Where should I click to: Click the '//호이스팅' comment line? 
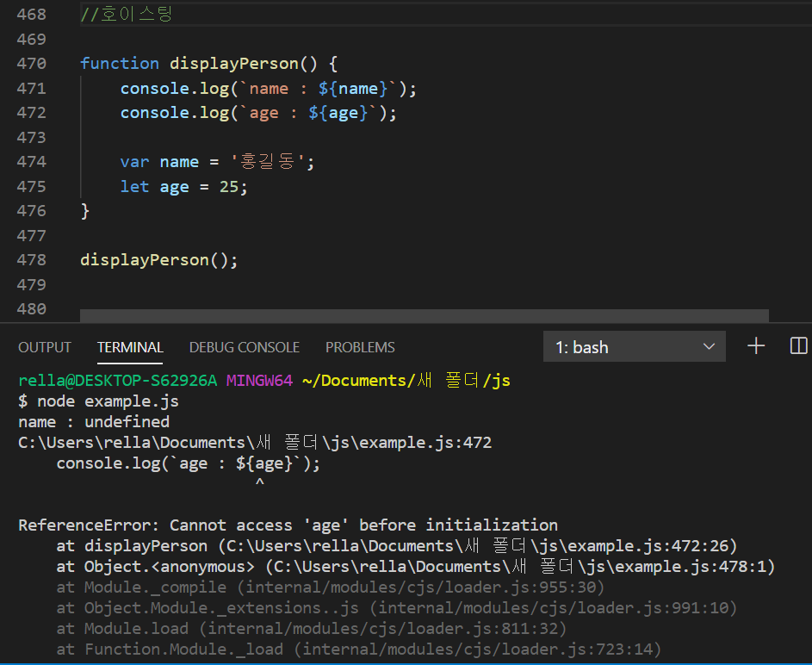[x=127, y=15]
